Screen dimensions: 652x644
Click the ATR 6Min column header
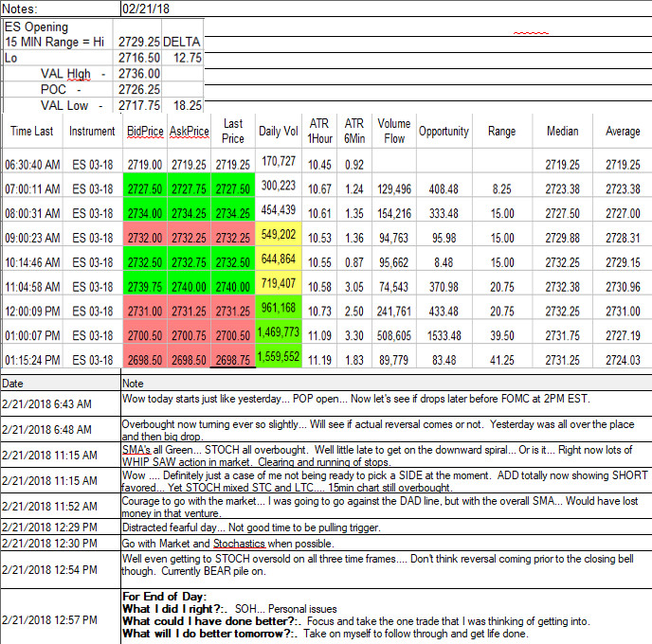[354, 131]
